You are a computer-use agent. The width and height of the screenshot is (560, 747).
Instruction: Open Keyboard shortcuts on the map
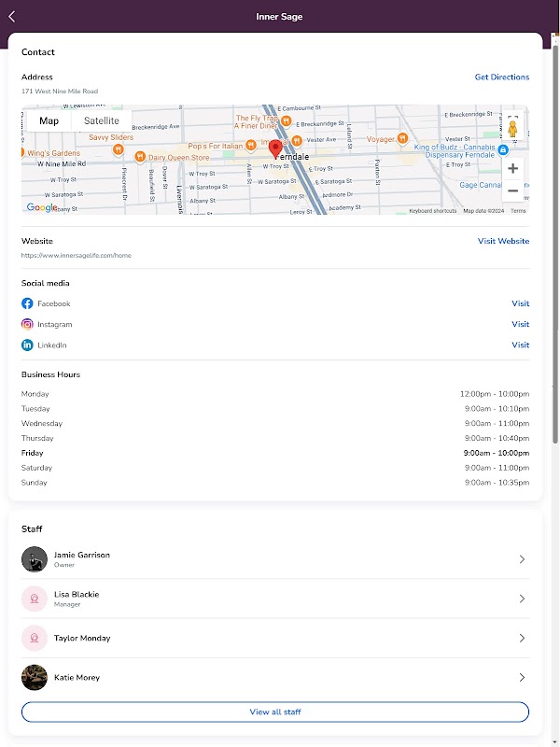click(x=433, y=211)
